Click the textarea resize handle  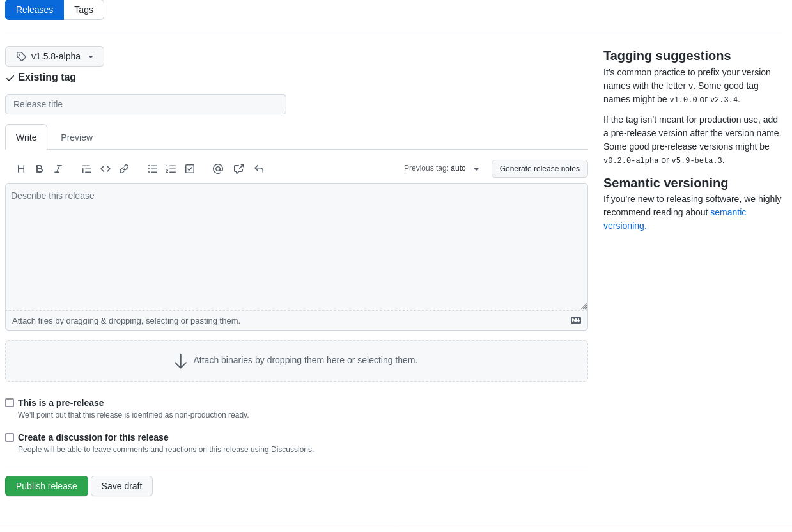click(x=583, y=306)
